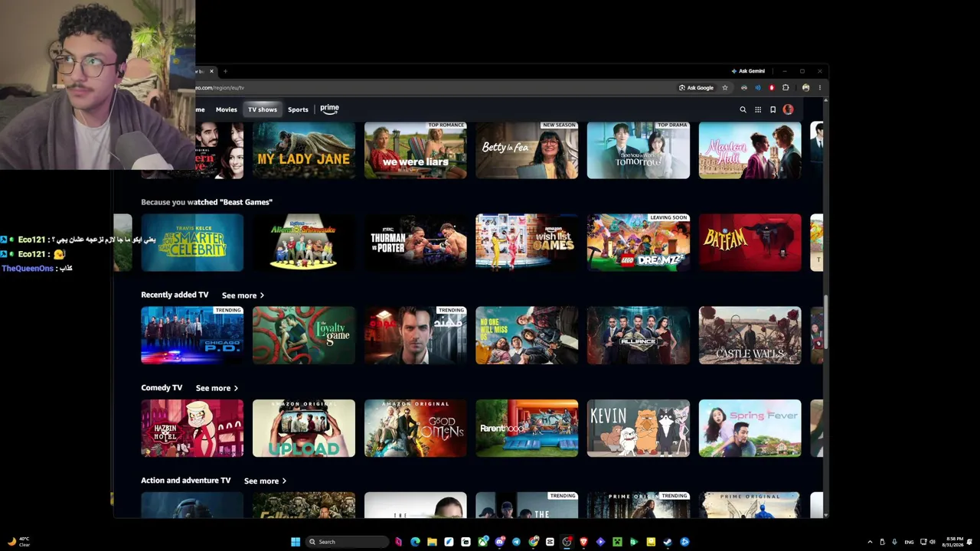Open Are You Smarter Than a Celebrity

click(192, 243)
